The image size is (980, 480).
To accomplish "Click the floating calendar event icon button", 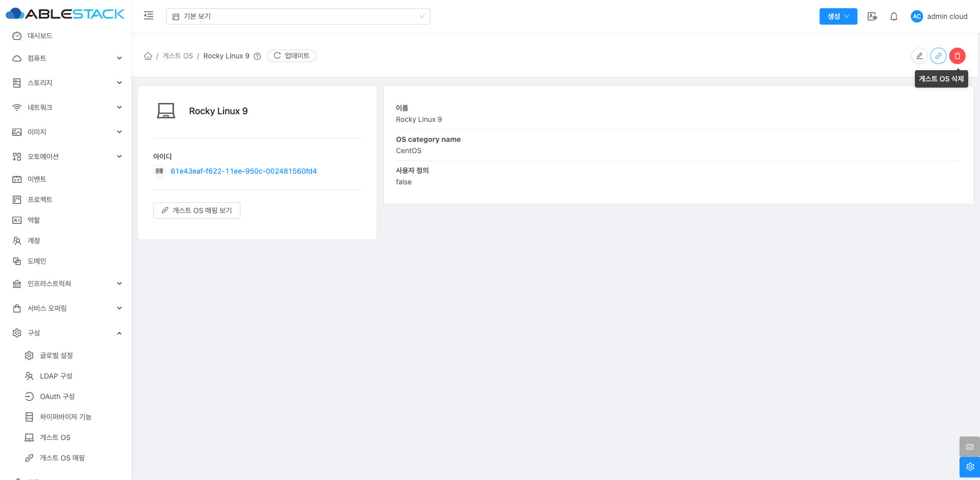I will click(970, 447).
